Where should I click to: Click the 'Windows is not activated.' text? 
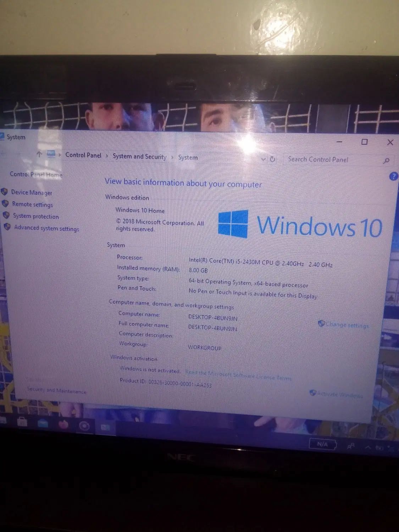[150, 370]
